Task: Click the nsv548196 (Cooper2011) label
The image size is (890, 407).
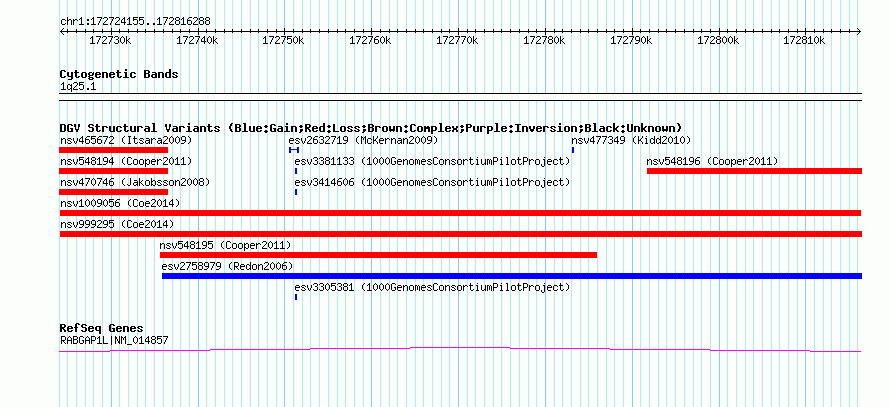Action: pos(712,161)
